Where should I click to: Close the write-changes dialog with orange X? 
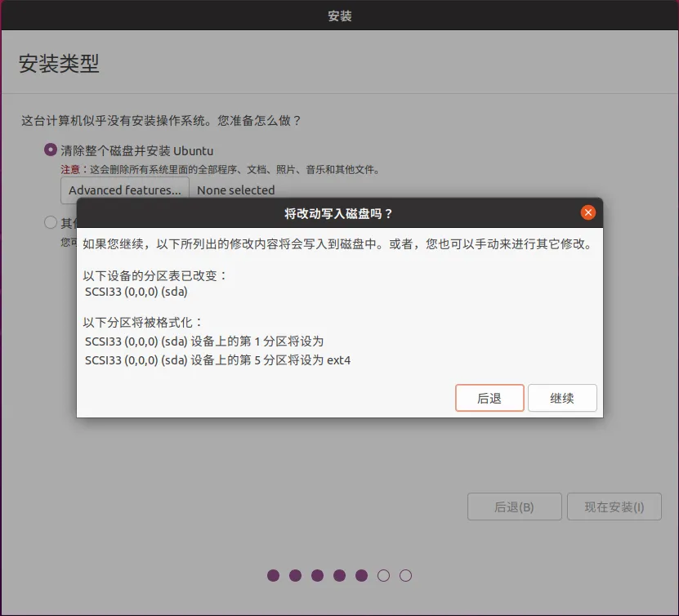click(x=587, y=212)
